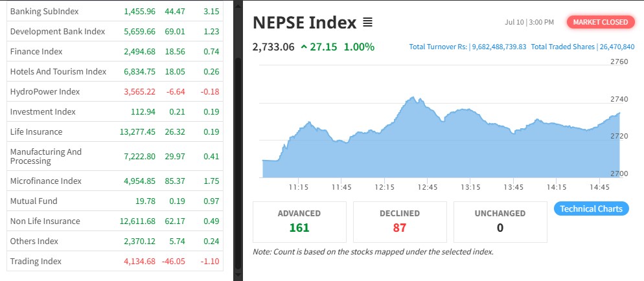This screenshot has height=281, width=644.
Task: Select the Microfinance Index row
Action: pyautogui.click(x=45, y=181)
